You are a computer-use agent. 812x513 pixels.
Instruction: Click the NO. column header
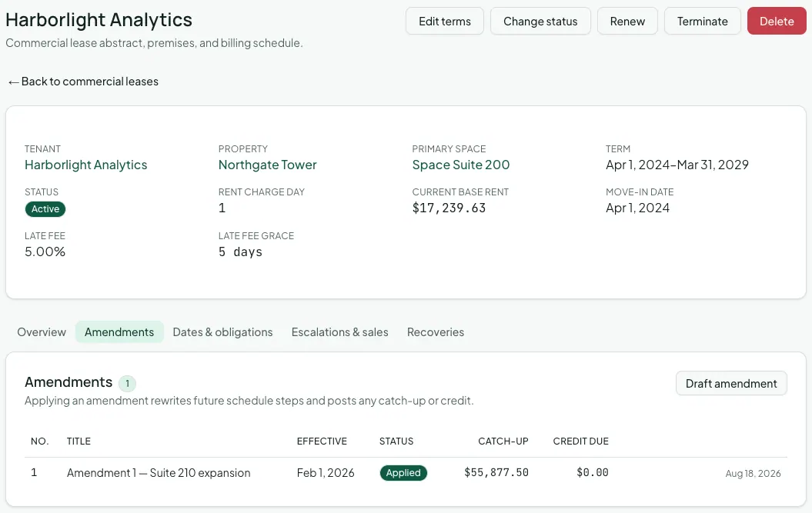[39, 441]
